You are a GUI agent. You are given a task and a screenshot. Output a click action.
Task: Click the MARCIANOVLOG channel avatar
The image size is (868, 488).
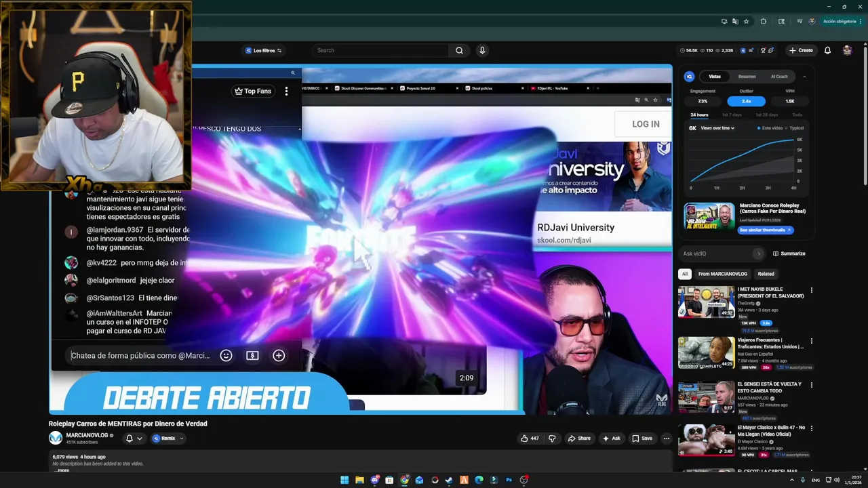click(56, 438)
